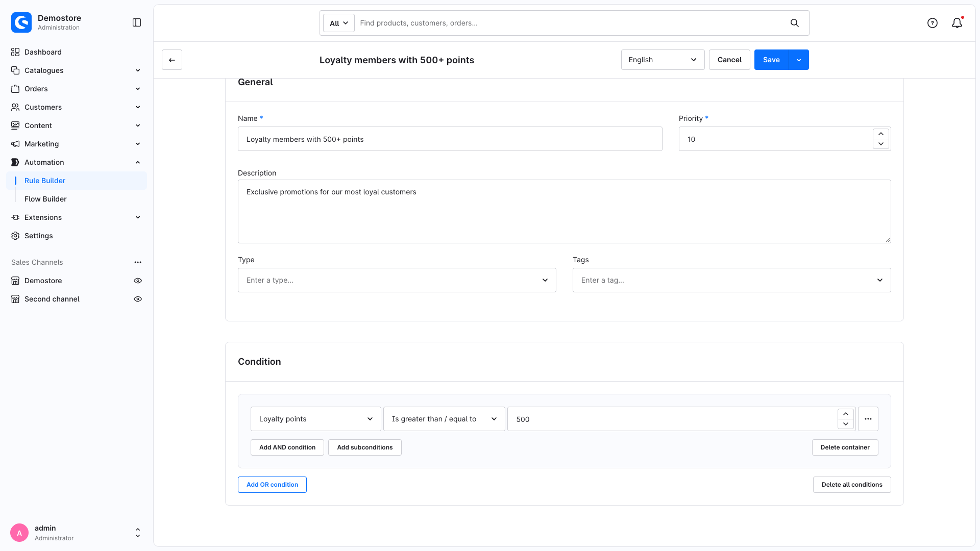980x551 pixels.
Task: Go back with the arrow button
Action: tap(172, 60)
